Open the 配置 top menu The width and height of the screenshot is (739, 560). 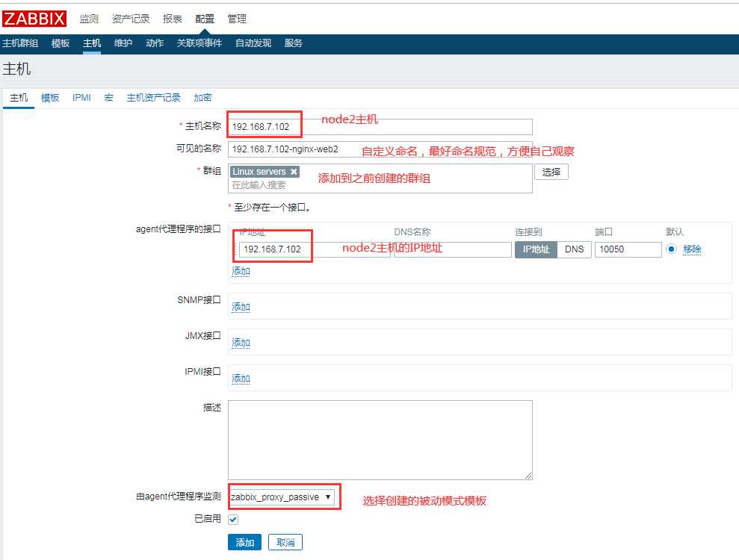pos(205,19)
